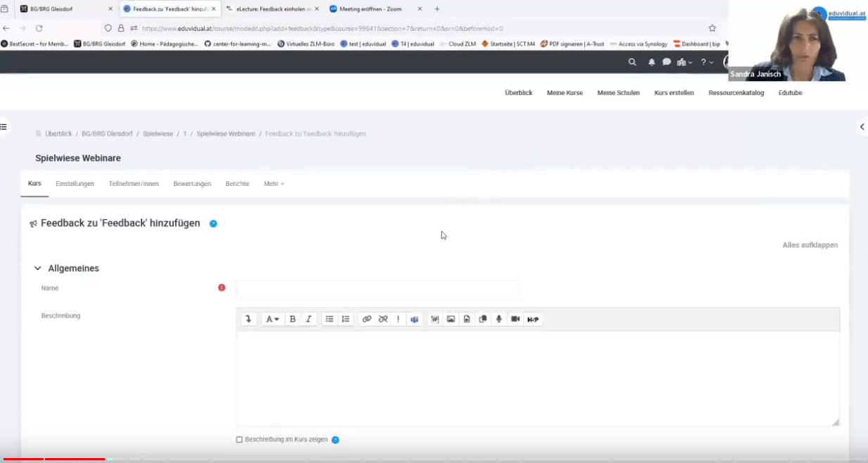The width and height of the screenshot is (868, 463).
Task: Toggle bold formatting in the description editor
Action: [x=293, y=319]
